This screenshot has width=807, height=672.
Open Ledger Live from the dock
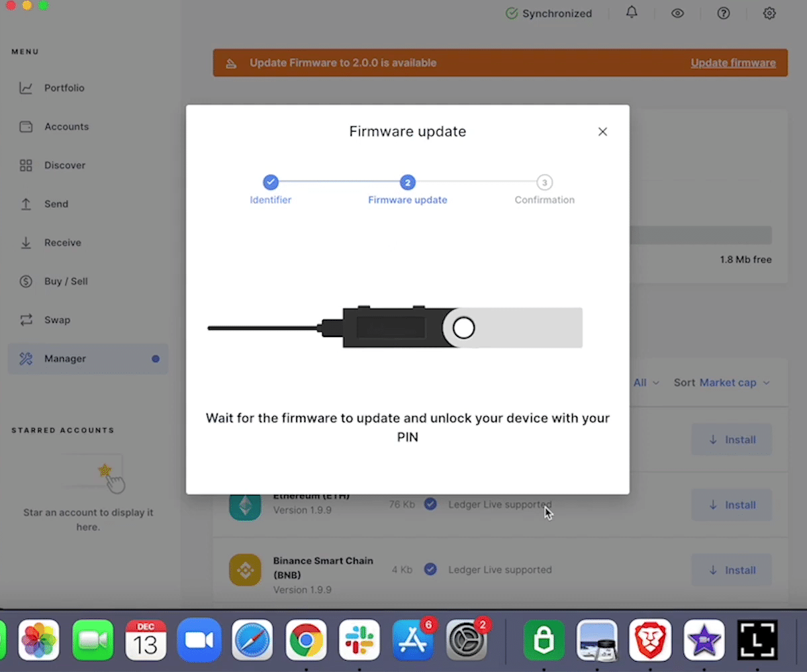757,640
